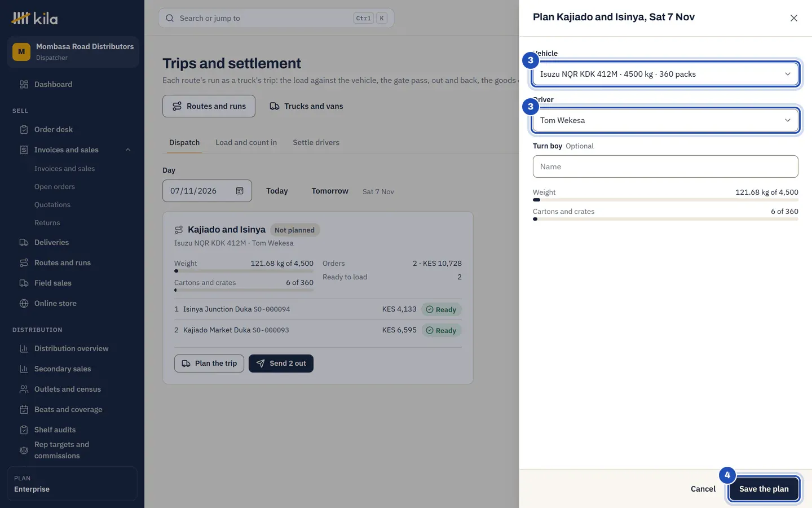Click the Isinya Junction Duka order row
The width and height of the screenshot is (812, 508).
(x=318, y=309)
